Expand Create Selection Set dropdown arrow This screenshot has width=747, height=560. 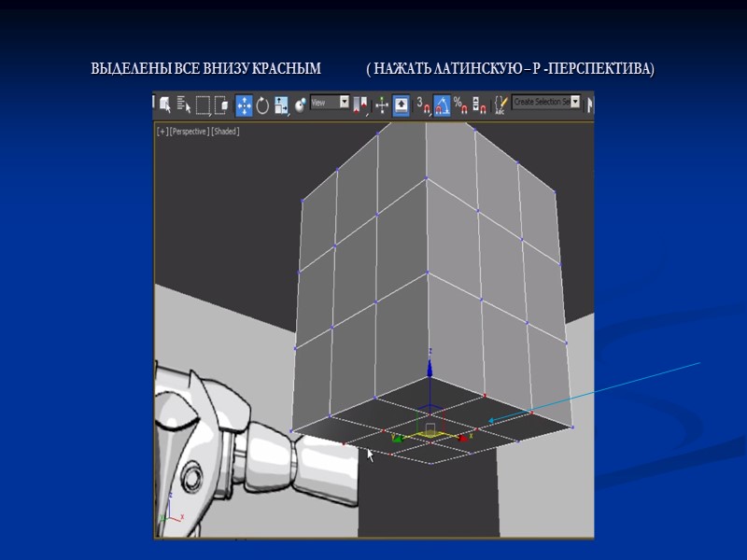[575, 102]
